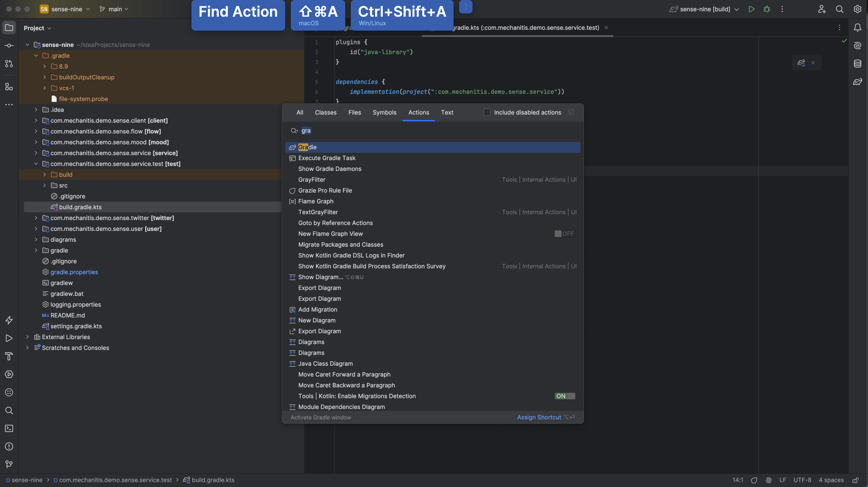Click the Assign Shortcut link
The image size is (868, 487).
coord(539,417)
